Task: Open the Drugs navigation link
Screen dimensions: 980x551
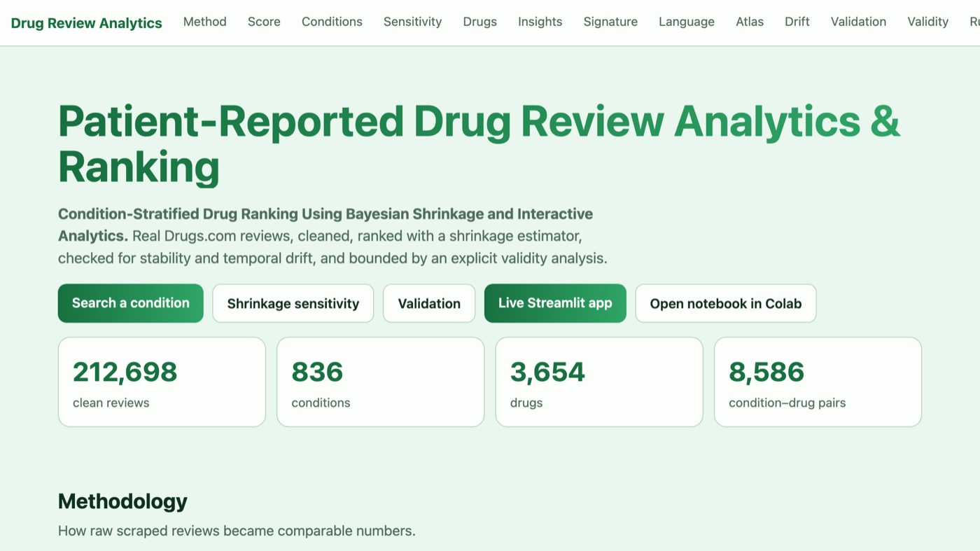Action: (480, 22)
